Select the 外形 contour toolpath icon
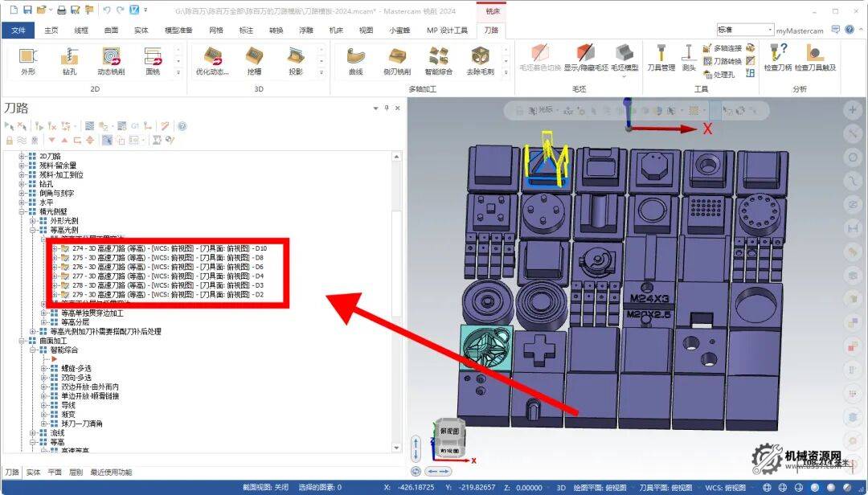 28,59
